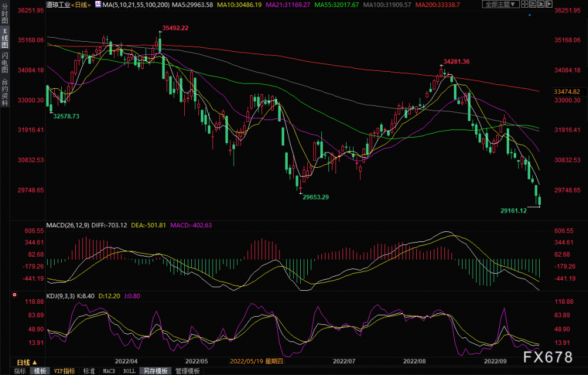This screenshot has height=375, width=588.
Task: Click the MA5:29963.58 value
Action: 192,5
